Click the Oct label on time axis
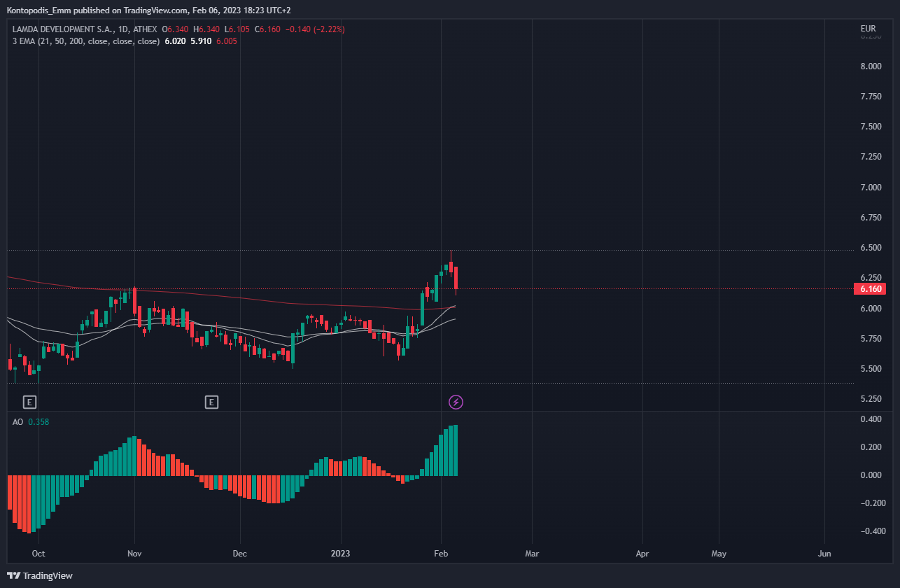Viewport: 900px width, 588px height. pos(38,554)
